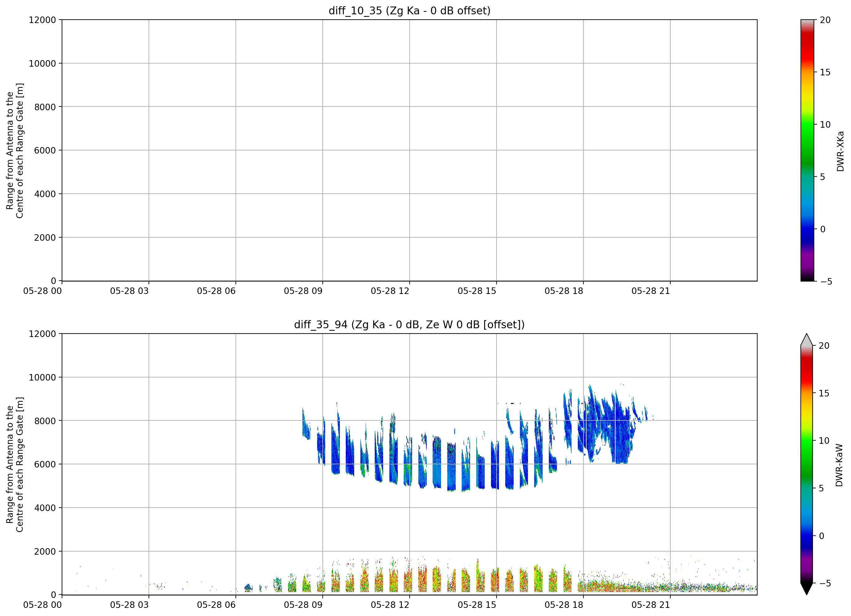The width and height of the screenshot is (851, 616).
Task: Click the 4000 y-tick on the diff_10_35 plot
Action: coord(45,194)
